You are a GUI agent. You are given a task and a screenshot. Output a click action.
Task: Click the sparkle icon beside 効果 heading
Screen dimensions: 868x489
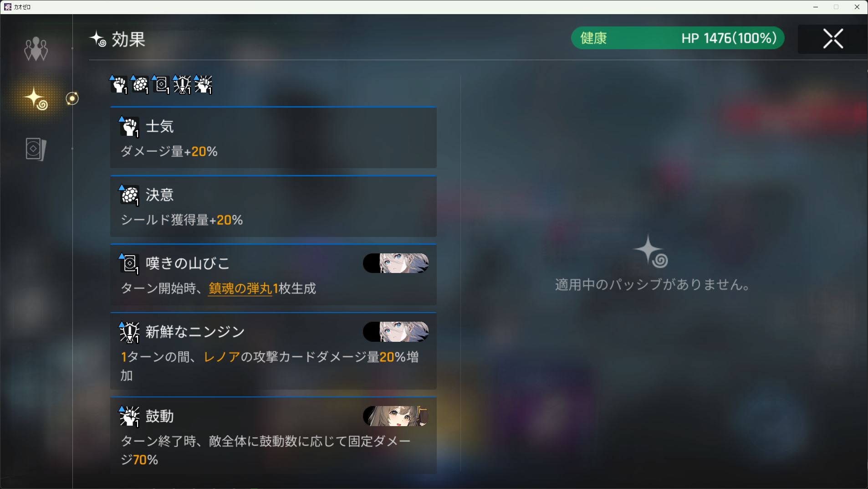coord(98,39)
